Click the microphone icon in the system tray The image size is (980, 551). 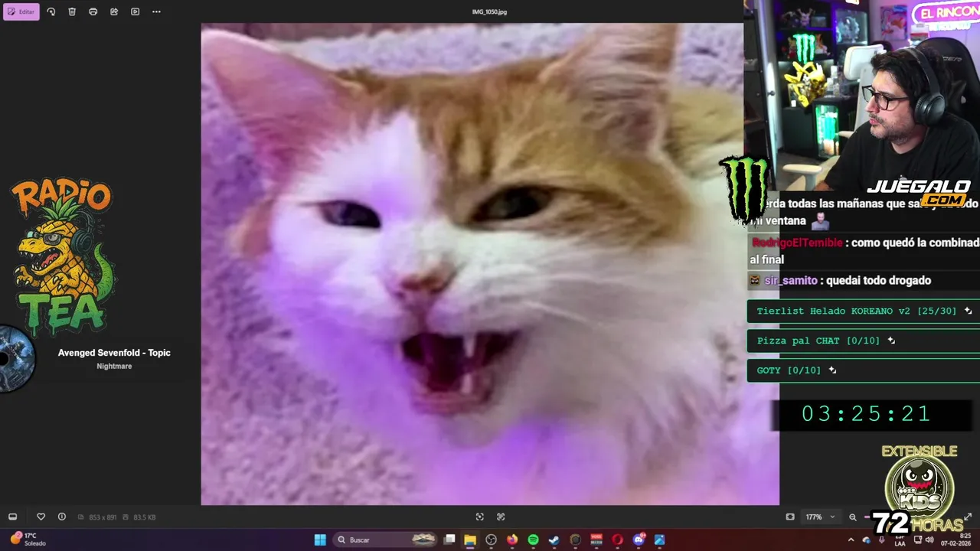tap(881, 540)
